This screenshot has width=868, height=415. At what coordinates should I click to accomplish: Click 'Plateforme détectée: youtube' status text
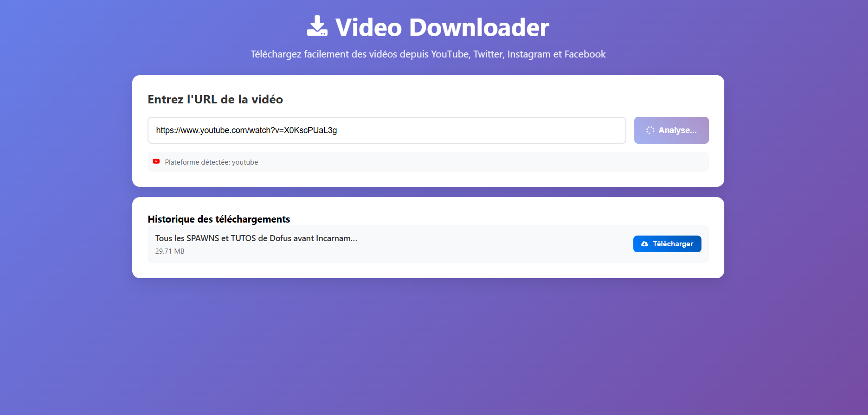(x=212, y=162)
